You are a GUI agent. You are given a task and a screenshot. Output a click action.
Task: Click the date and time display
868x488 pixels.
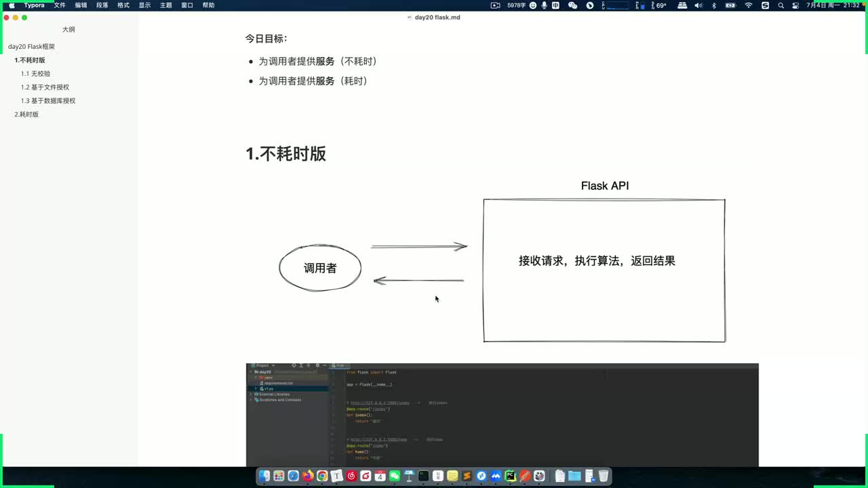pyautogui.click(x=833, y=5)
